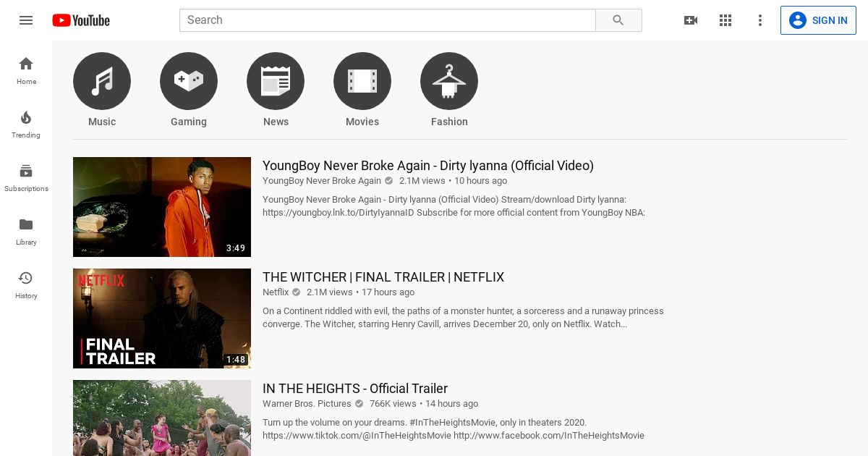Open the YoungBoy Never Broke Again channel link
This screenshot has width=868, height=456.
(x=322, y=181)
